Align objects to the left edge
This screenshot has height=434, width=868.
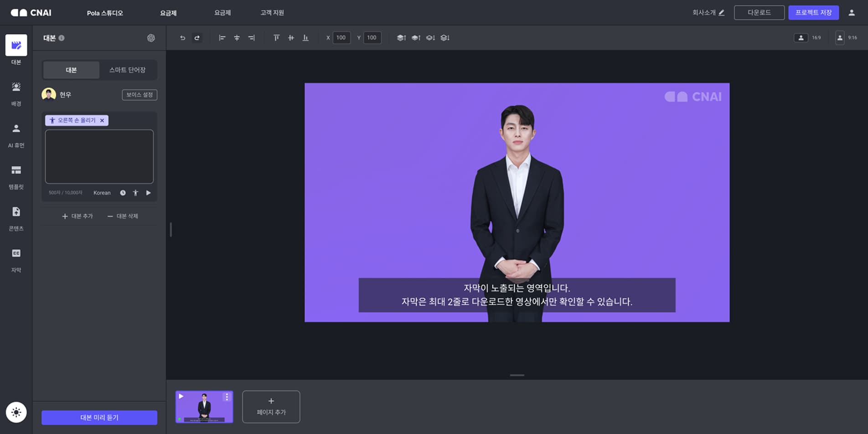222,38
